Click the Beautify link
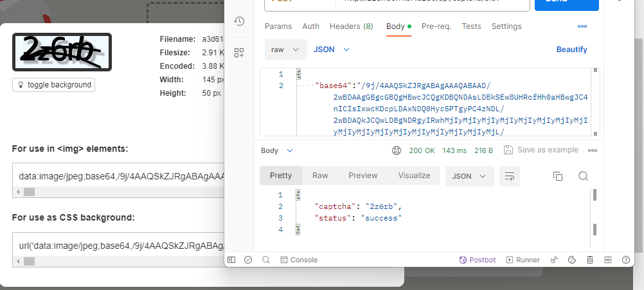Viewport: 644px width, 290px height. (x=571, y=50)
